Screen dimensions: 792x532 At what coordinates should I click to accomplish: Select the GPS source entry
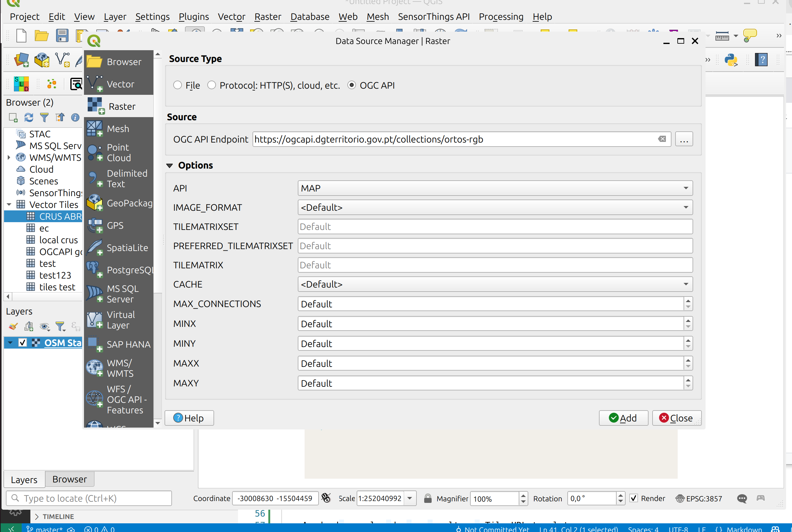click(119, 225)
